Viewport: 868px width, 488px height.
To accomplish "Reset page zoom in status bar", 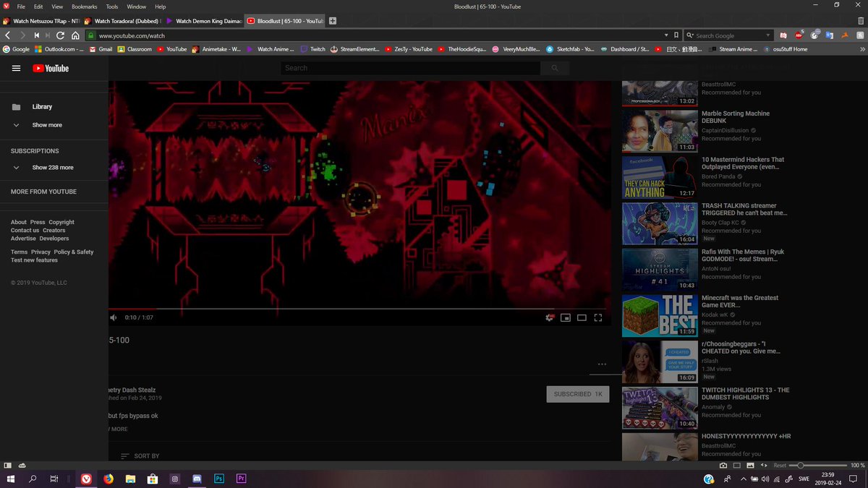I will (x=780, y=465).
